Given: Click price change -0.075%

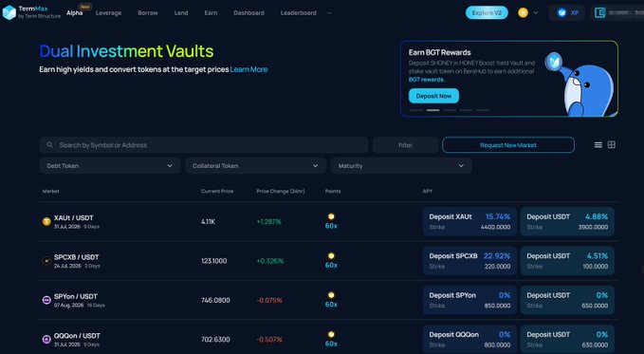Looking at the screenshot, I should coord(269,300).
